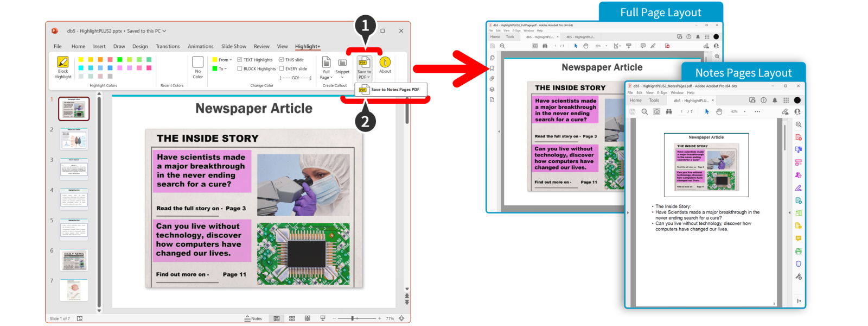Open E-Sign menu in Notes Pages Acrobat
Screen dimensions: 868x326
[x=662, y=93]
